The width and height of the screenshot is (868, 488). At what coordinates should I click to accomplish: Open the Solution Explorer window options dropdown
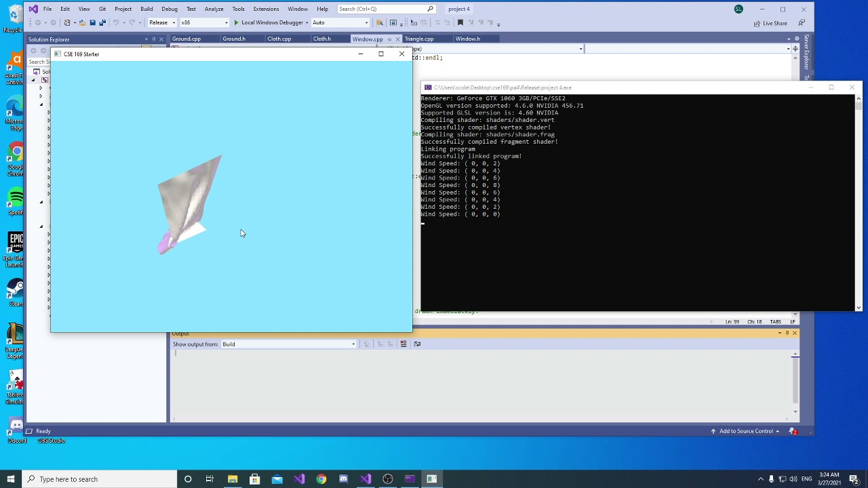pyautogui.click(x=146, y=39)
